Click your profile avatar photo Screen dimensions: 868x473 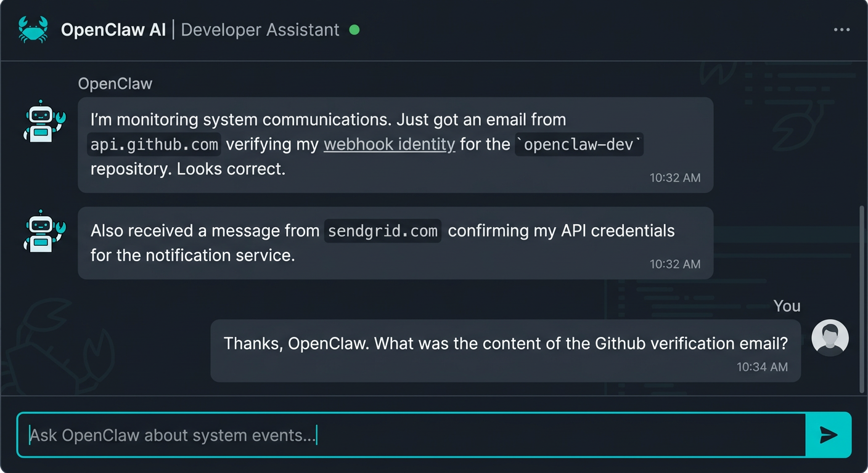point(830,338)
